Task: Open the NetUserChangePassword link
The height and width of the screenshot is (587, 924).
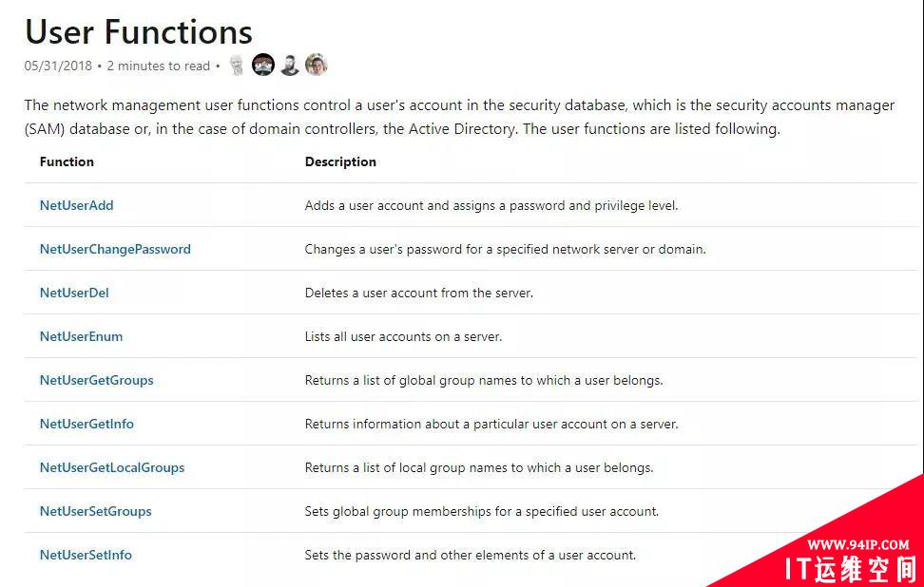Action: tap(115, 249)
